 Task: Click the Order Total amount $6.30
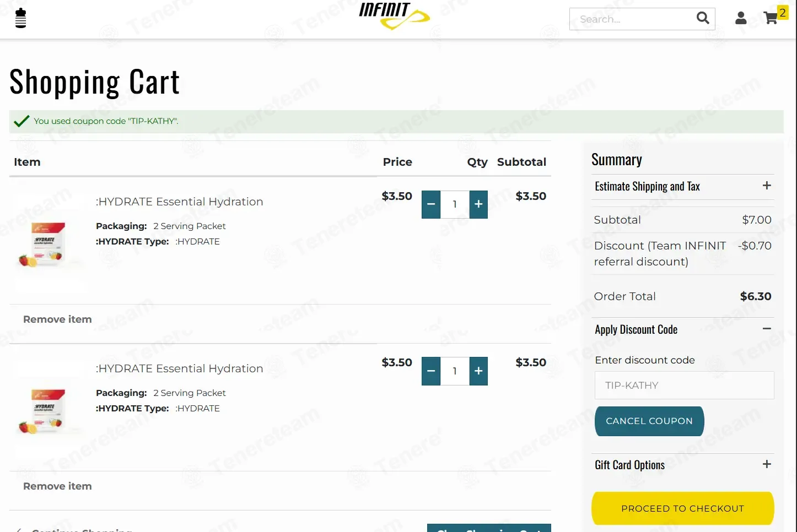(x=756, y=296)
